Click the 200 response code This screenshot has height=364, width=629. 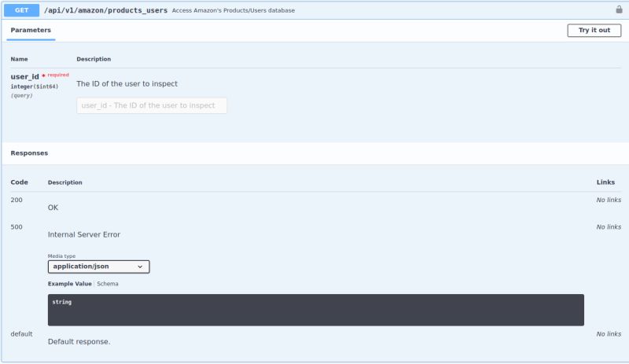click(x=17, y=200)
